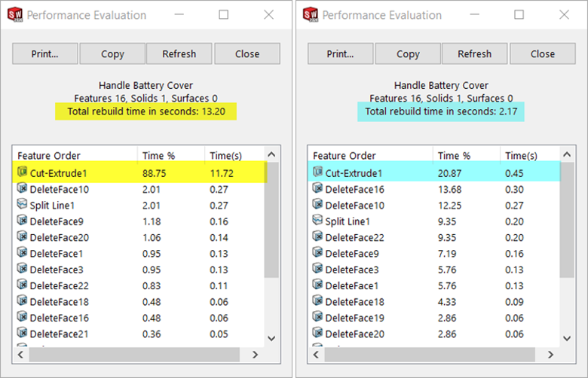The height and width of the screenshot is (378, 588).
Task: Click the DeleteFace1 icon in right window
Action: [318, 285]
